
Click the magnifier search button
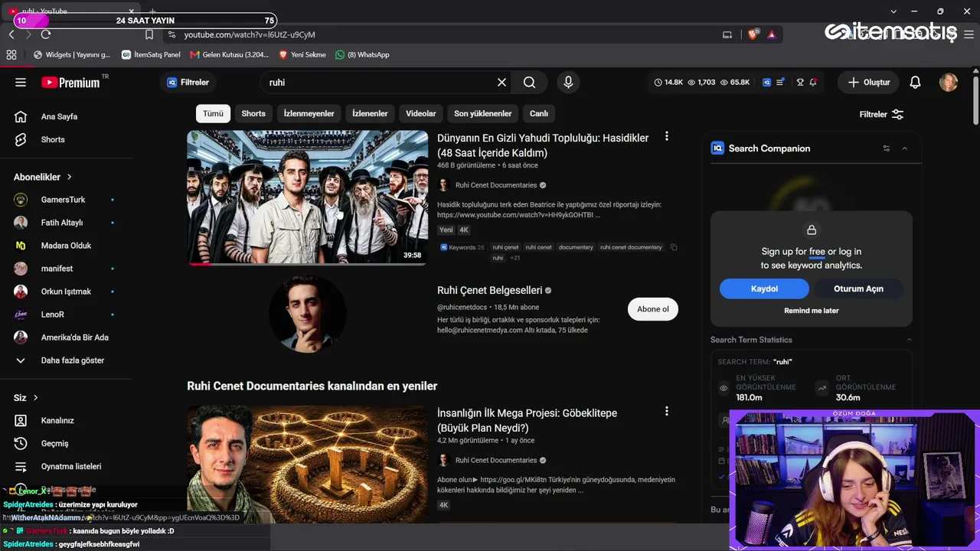pyautogui.click(x=529, y=82)
